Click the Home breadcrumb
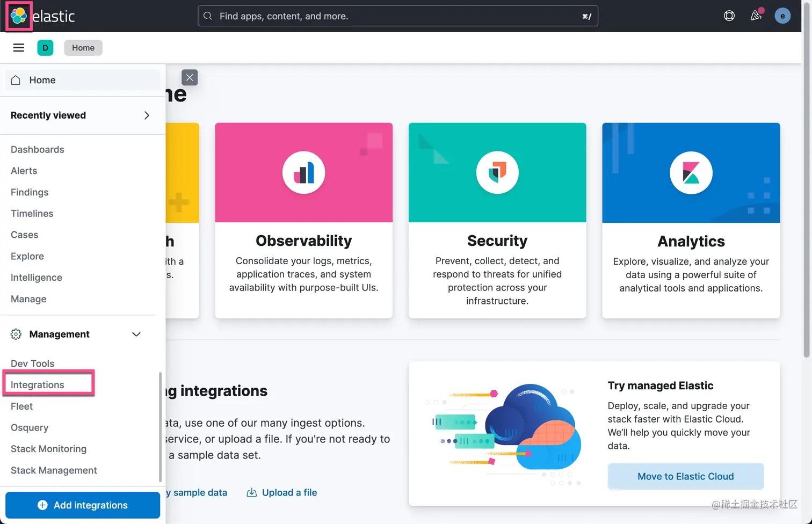The height and width of the screenshot is (524, 812). (x=83, y=48)
